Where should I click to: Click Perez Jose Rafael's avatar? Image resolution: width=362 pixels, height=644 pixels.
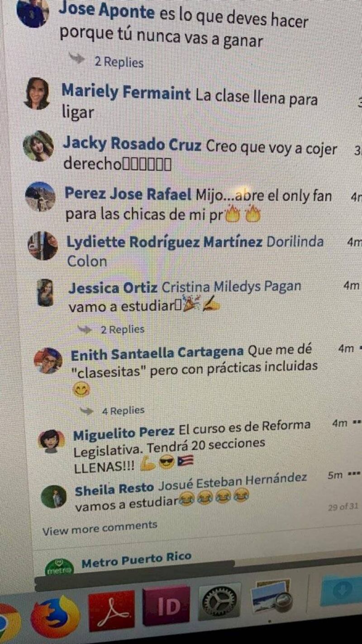[40, 197]
